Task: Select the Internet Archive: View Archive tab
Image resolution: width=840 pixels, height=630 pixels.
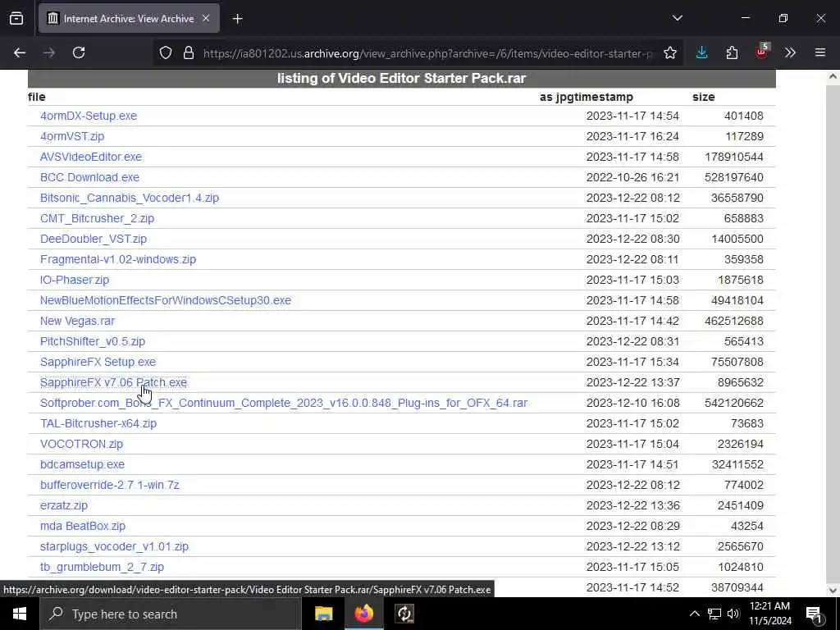Action: pyautogui.click(x=129, y=19)
